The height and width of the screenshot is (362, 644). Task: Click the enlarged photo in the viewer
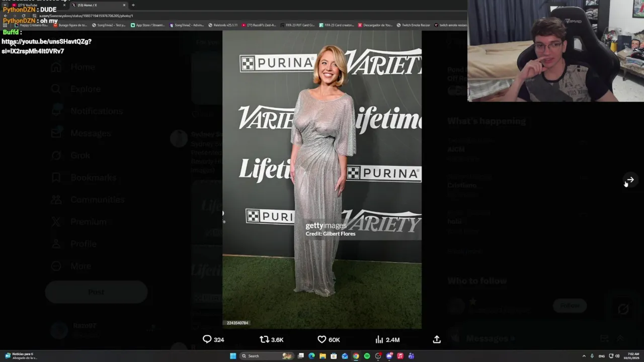coord(322,179)
